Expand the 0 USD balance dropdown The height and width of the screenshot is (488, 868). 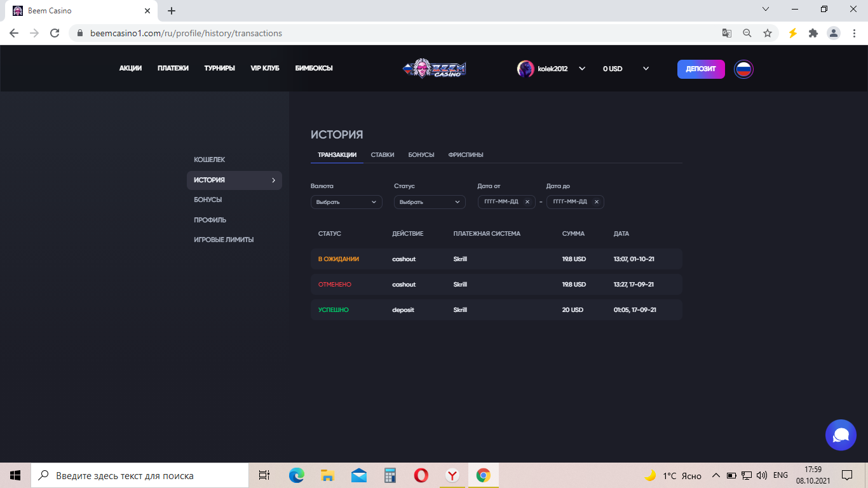646,69
